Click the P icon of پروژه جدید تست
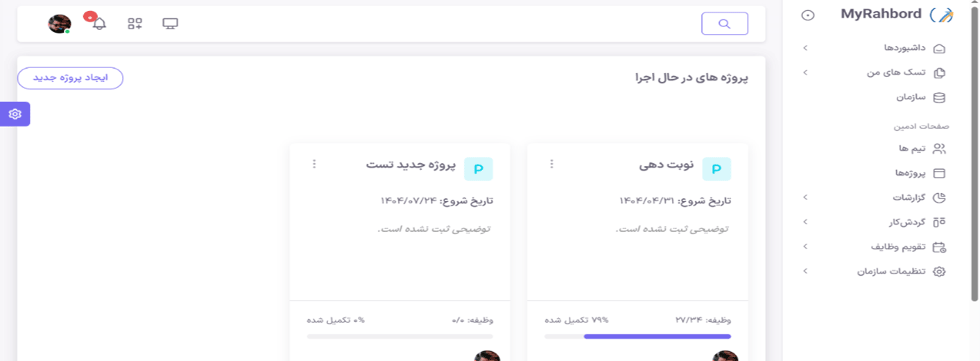 478,169
